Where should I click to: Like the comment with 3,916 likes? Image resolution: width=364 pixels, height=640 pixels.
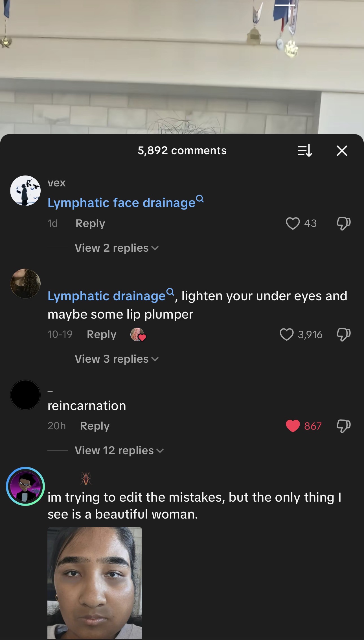(286, 334)
